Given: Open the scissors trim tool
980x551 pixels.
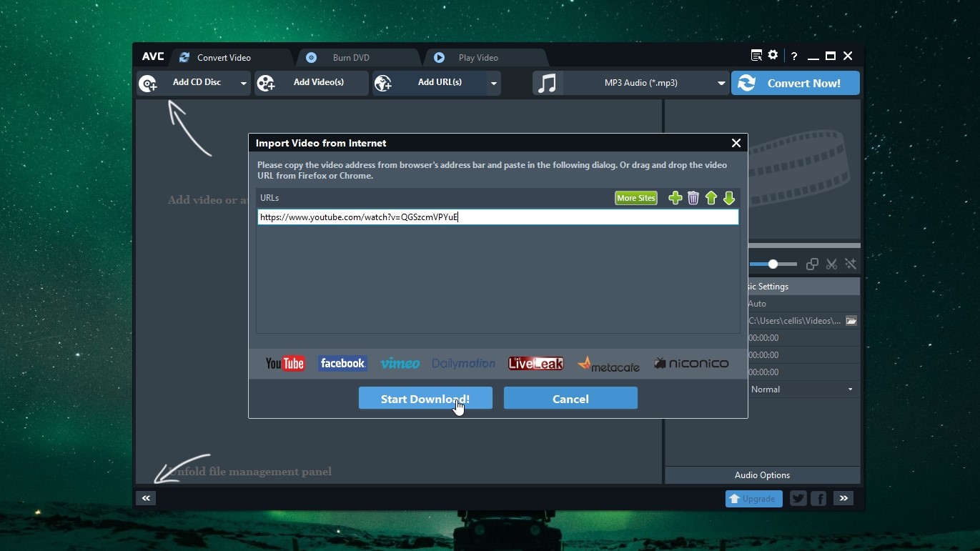Looking at the screenshot, I should [x=831, y=264].
